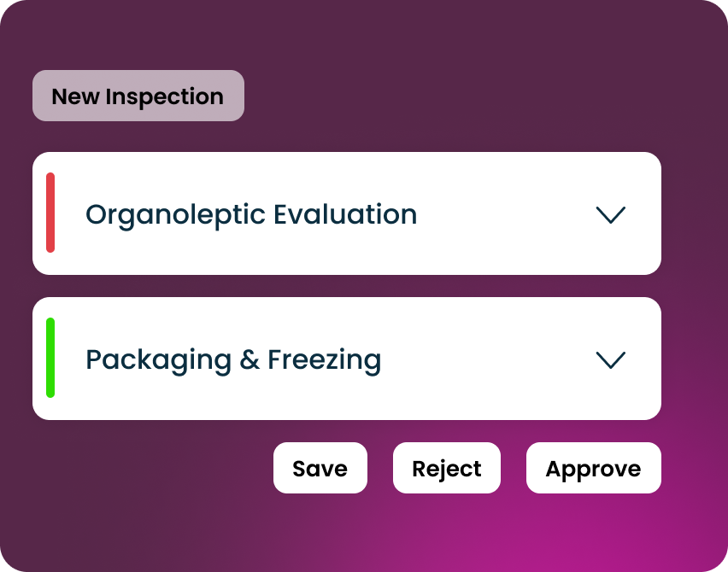Click the Packaging & Freezing section title
This screenshot has width=728, height=572.
233,359
